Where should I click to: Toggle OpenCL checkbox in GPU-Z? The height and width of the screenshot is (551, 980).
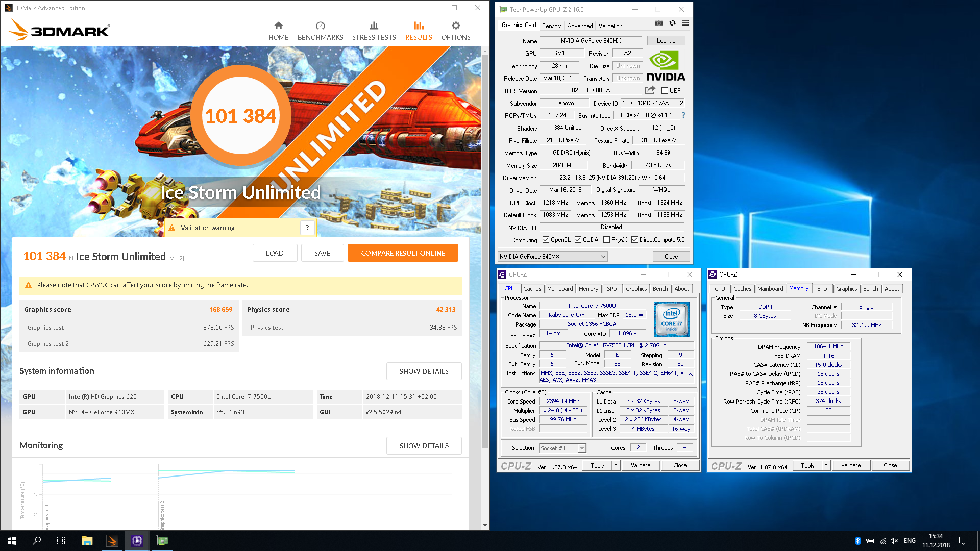[546, 240]
